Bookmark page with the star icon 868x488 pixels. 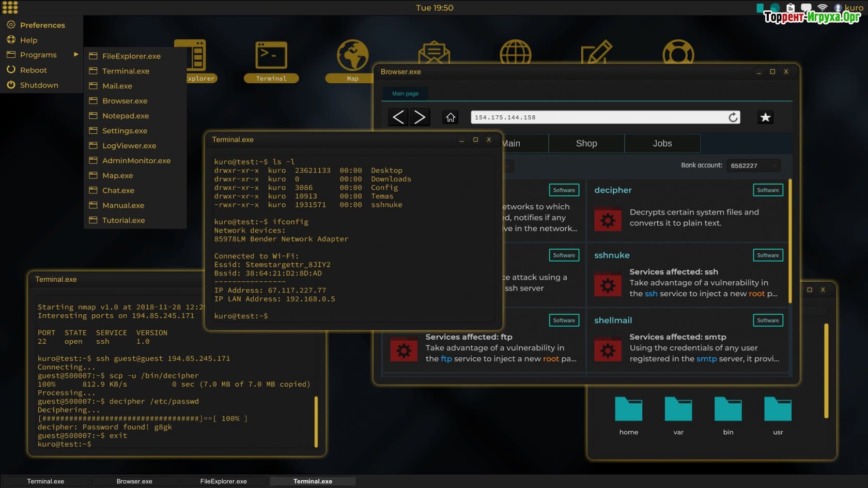(765, 117)
